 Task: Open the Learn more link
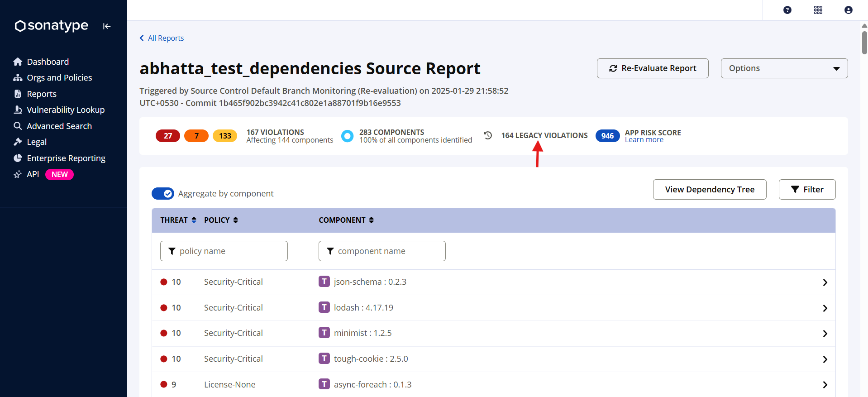(644, 140)
